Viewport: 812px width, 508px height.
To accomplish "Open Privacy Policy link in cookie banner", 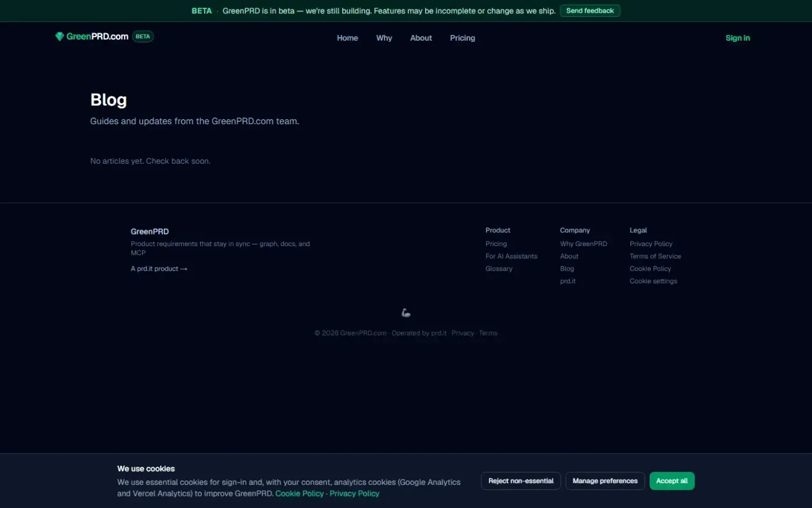I will coord(354,493).
